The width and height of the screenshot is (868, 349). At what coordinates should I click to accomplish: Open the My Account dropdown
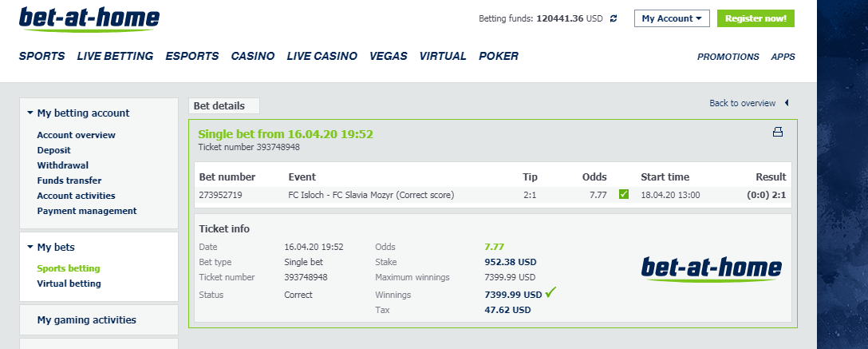pyautogui.click(x=672, y=18)
